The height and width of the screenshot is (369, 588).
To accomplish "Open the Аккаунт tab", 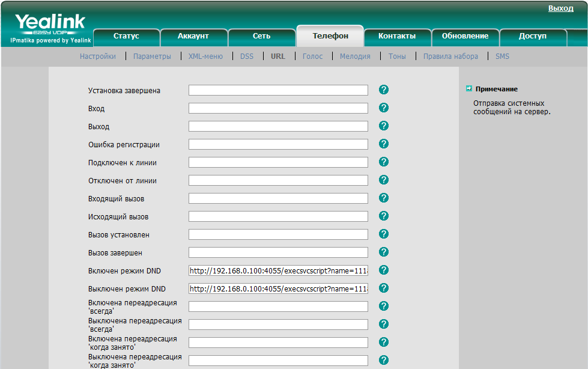I will pyautogui.click(x=193, y=37).
